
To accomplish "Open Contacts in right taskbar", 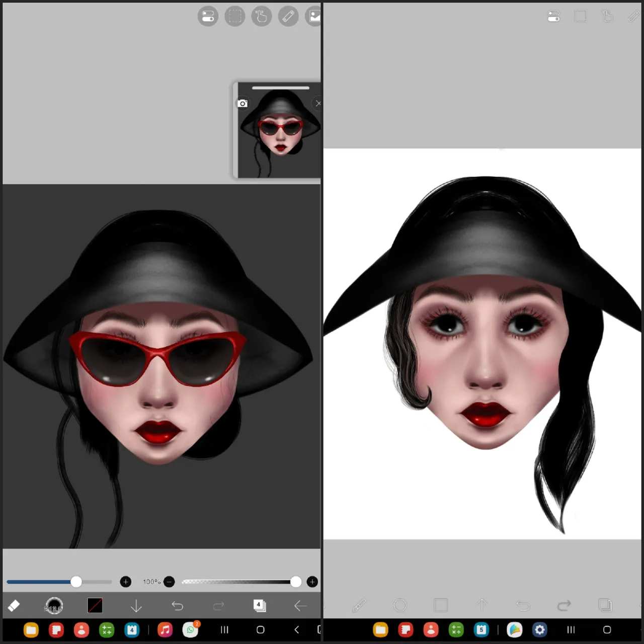I will point(431,629).
